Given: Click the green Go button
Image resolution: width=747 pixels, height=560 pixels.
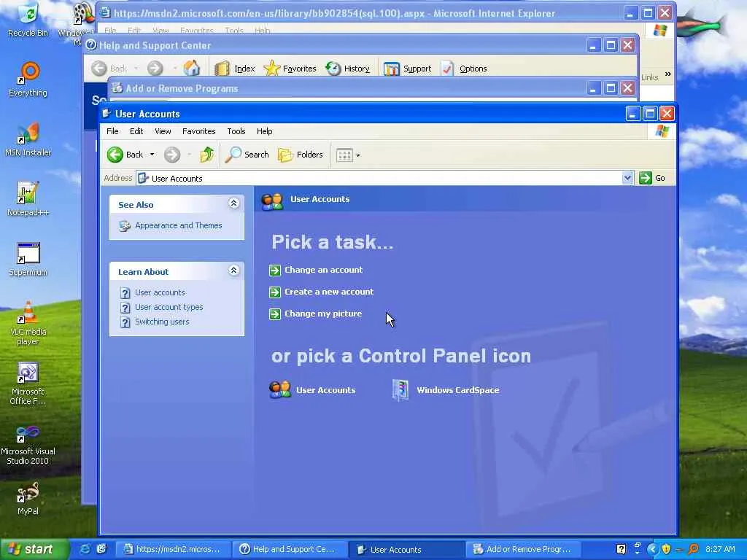Looking at the screenshot, I should coord(652,178).
